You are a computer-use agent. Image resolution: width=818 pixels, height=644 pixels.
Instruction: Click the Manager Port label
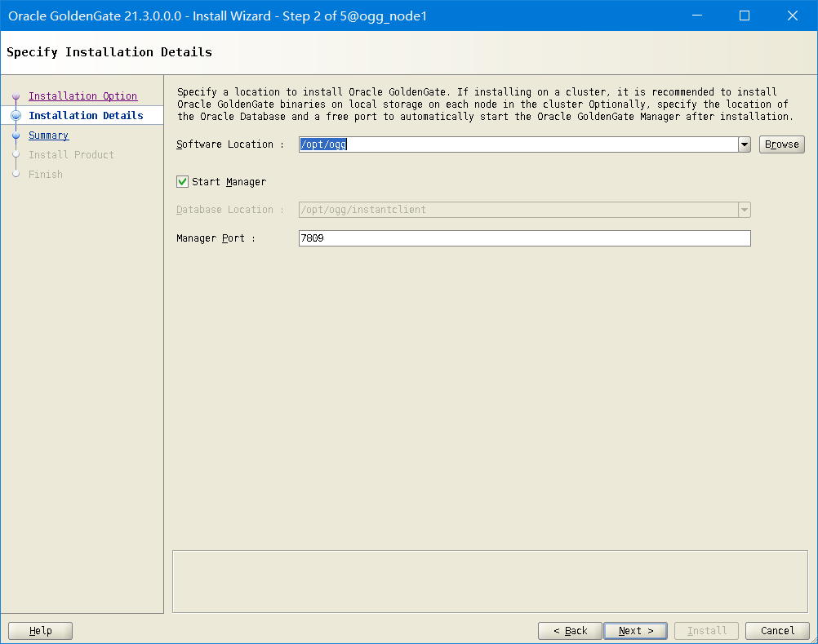[x=216, y=238]
